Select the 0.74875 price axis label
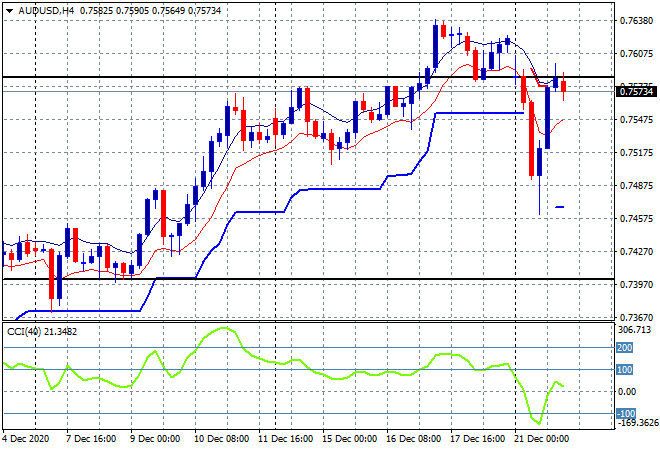The image size is (660, 450). tap(636, 185)
